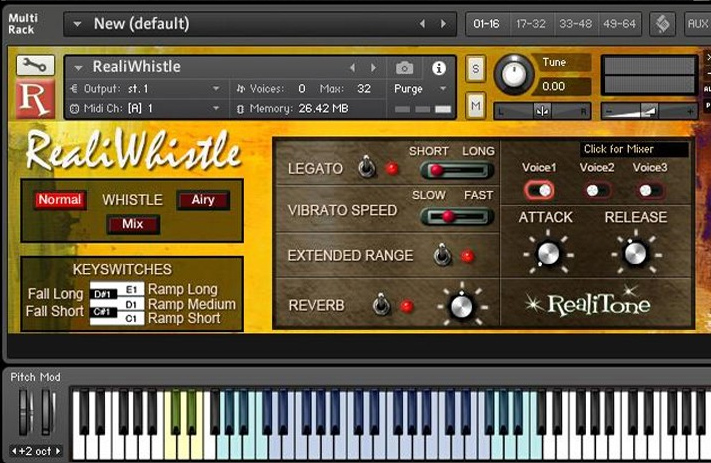The height and width of the screenshot is (463, 711).
Task: Take a snapshot with the camera icon
Action: tap(404, 68)
